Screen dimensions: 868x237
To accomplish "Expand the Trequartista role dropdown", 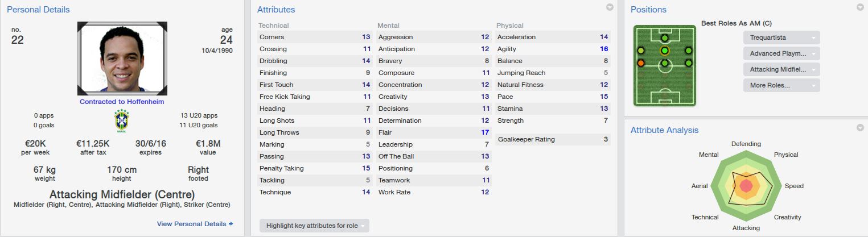I will pos(781,38).
